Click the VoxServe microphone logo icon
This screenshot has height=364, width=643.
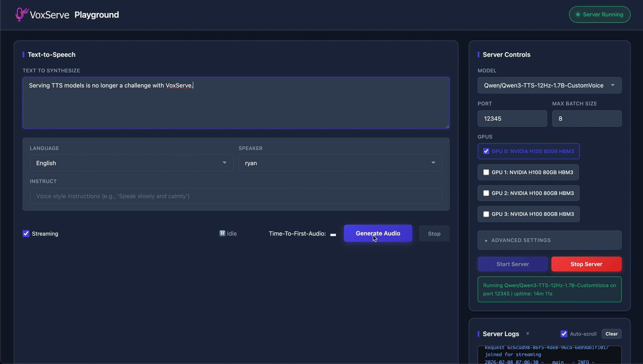click(22, 14)
